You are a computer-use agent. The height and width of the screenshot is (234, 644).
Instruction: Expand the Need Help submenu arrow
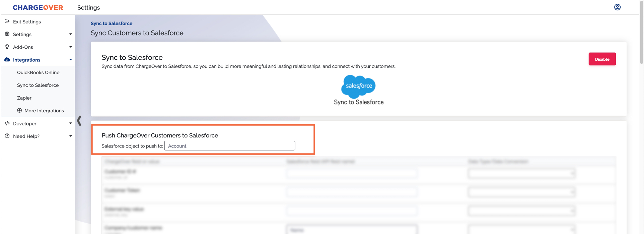click(70, 136)
